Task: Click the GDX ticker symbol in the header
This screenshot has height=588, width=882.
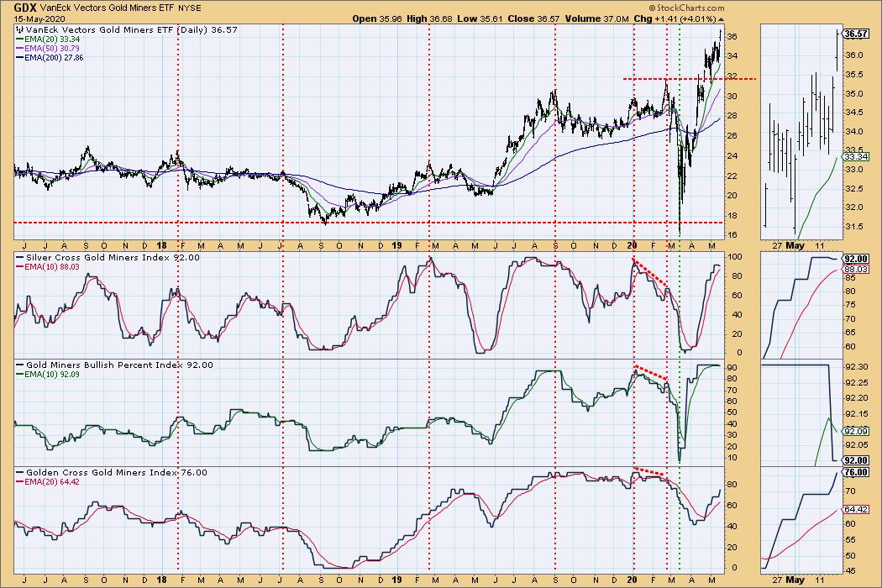Action: (x=26, y=8)
